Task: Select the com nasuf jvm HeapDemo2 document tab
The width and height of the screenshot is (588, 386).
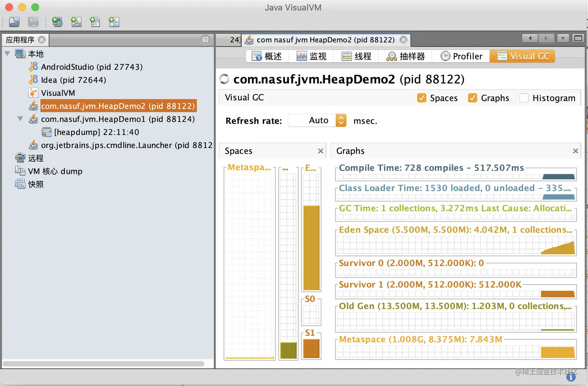Action: click(326, 40)
